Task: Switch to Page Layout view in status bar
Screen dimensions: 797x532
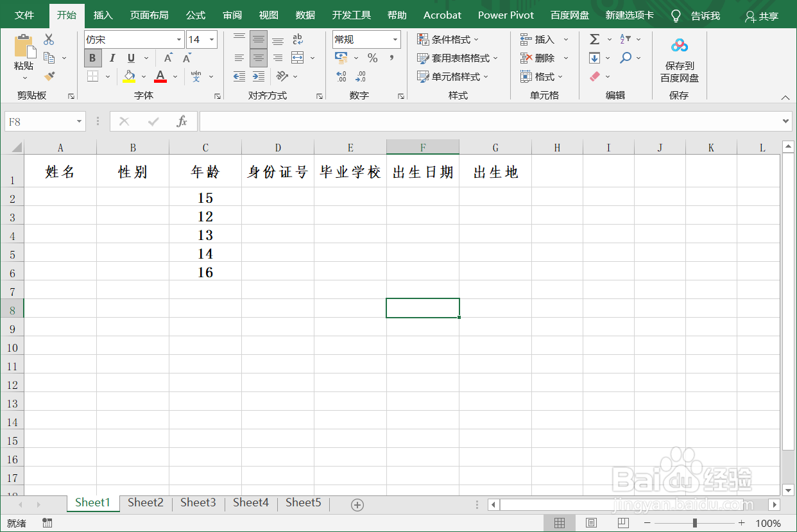Action: coord(592,523)
